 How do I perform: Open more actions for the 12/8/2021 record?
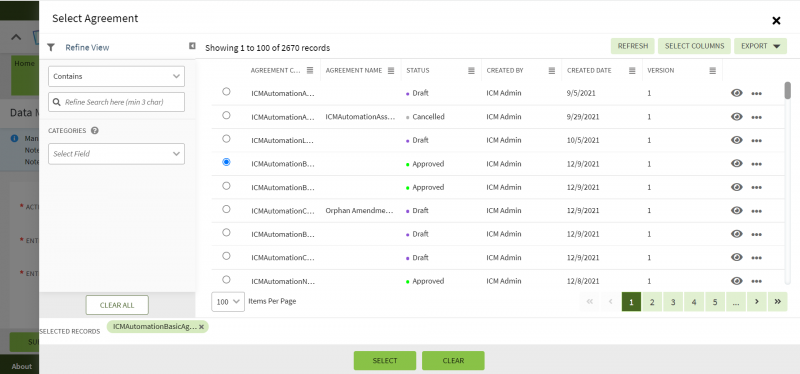point(757,281)
